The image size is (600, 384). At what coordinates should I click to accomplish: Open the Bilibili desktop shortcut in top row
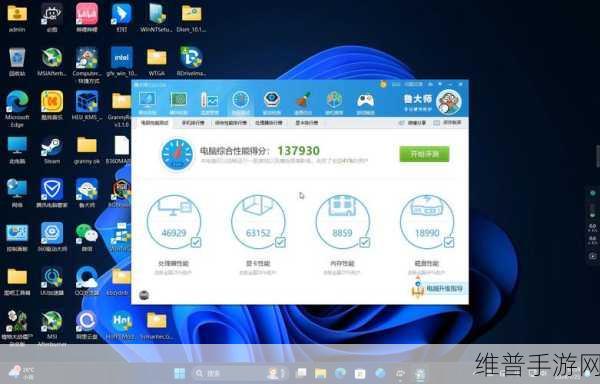pos(87,18)
